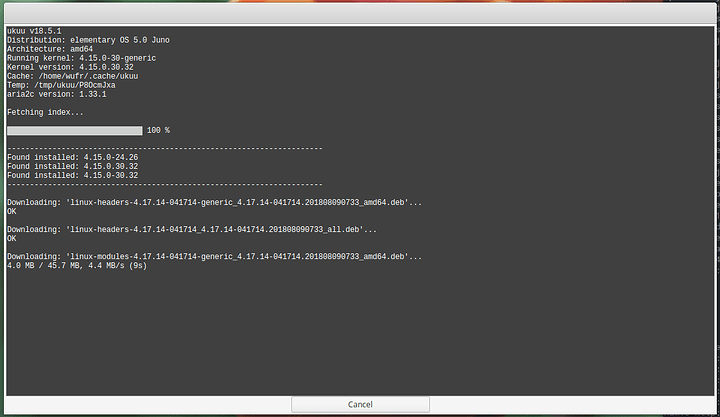This screenshot has height=417, width=720.
Task: Select 'Distribution: elementary OS 5.0 Juno' line
Action: 88,40
